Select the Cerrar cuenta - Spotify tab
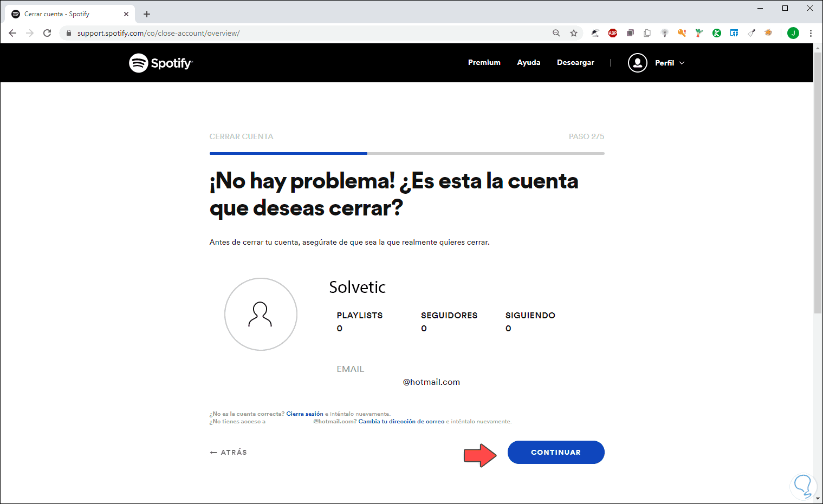The height and width of the screenshot is (504, 823). pyautogui.click(x=69, y=14)
